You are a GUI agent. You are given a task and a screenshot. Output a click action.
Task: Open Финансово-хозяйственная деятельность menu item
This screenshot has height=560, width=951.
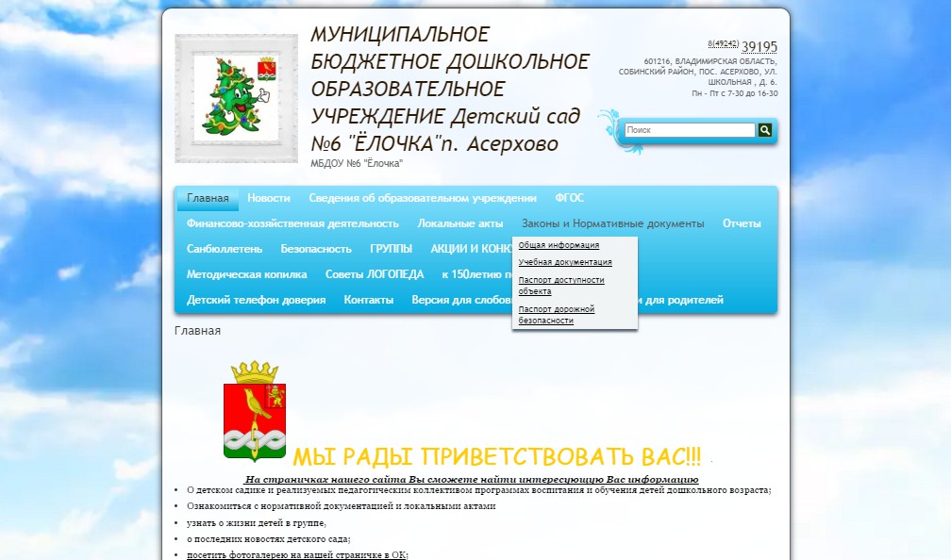coord(292,223)
